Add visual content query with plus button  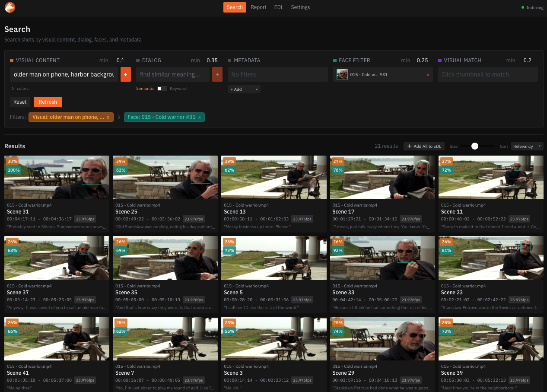[x=126, y=74]
